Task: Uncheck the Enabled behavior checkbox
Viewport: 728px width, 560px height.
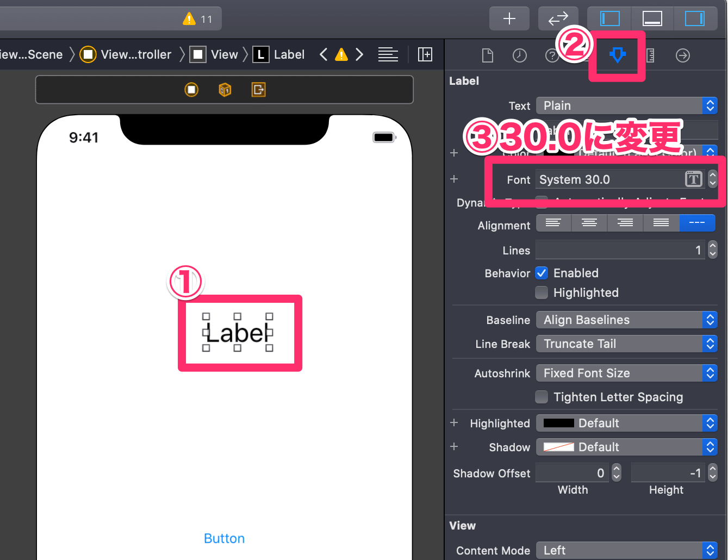Action: (x=542, y=273)
